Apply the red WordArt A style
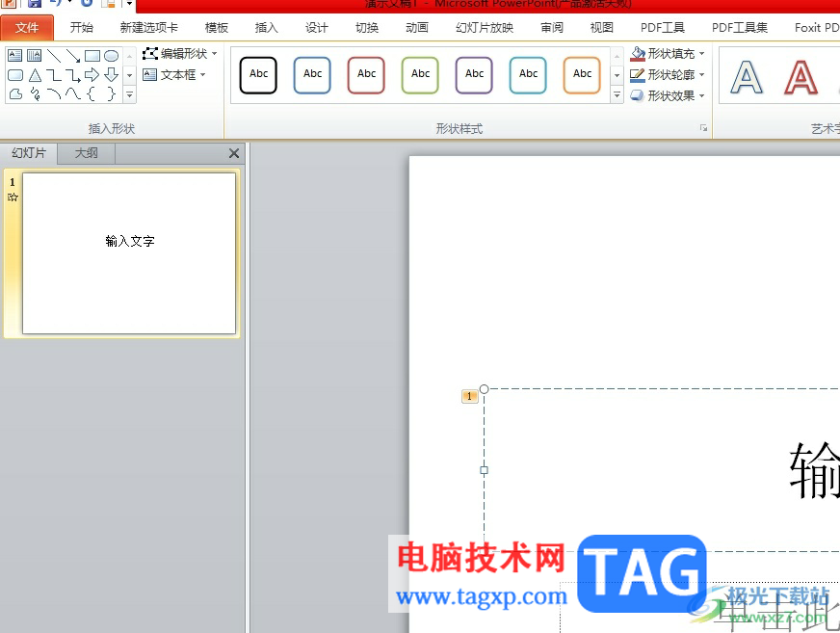840x633 pixels. coord(801,78)
